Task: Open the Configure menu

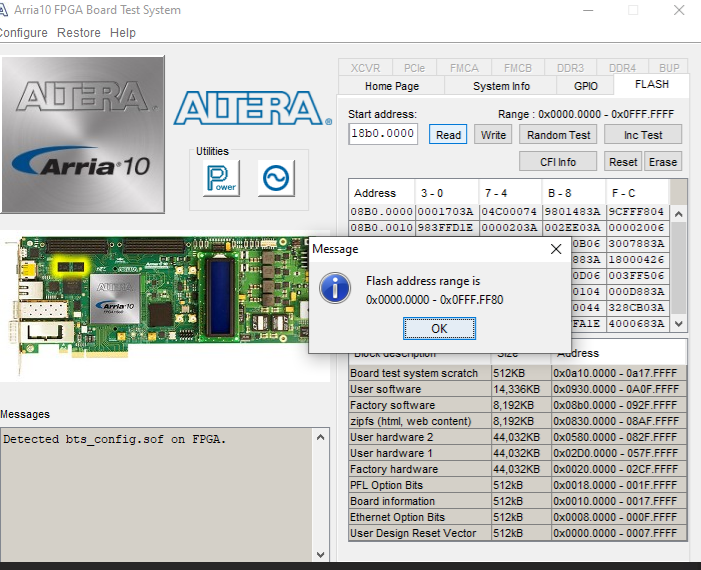Action: point(22,33)
